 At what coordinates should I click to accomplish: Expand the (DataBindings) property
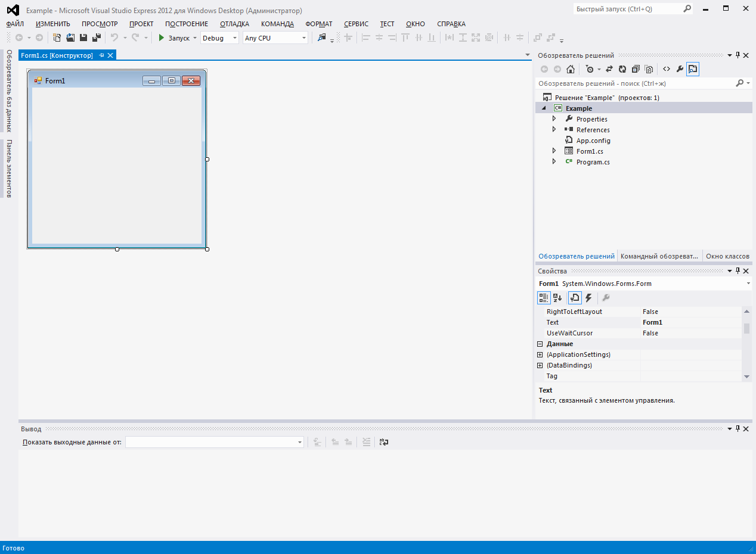(540, 365)
